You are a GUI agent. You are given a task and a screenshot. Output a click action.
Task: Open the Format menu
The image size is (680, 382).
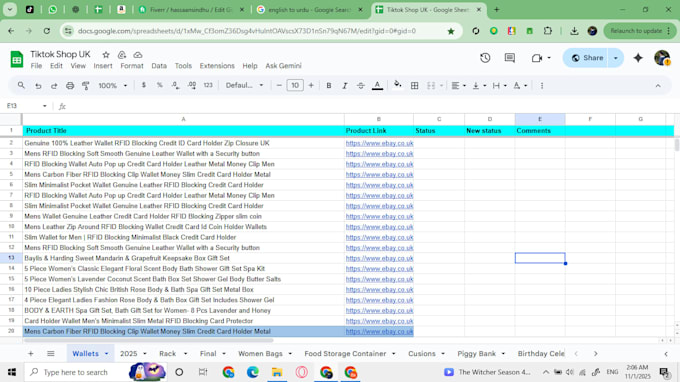click(132, 66)
